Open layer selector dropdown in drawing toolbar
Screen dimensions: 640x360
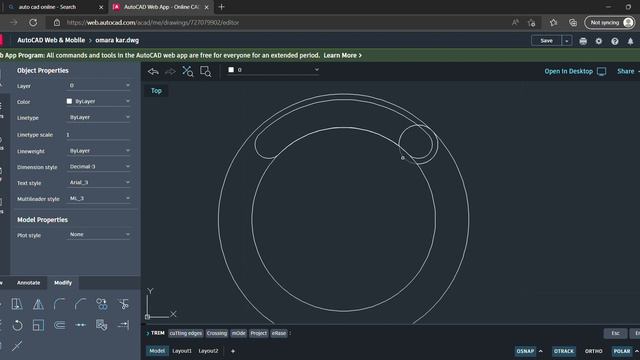(273, 70)
